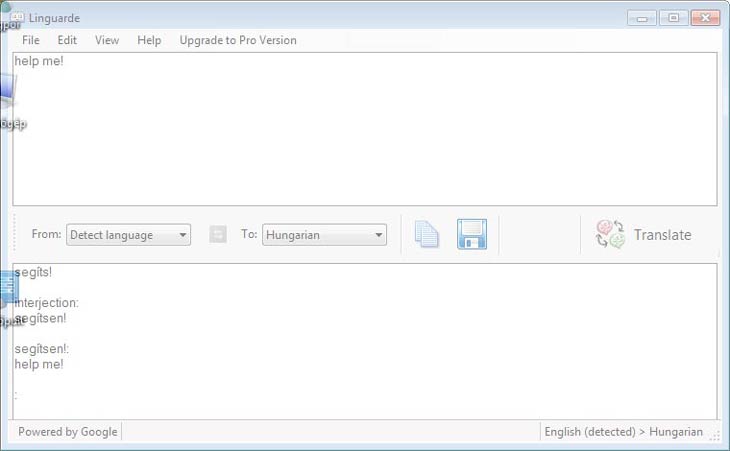Click 'English (detected) > Hungarian' status text

pyautogui.click(x=623, y=432)
